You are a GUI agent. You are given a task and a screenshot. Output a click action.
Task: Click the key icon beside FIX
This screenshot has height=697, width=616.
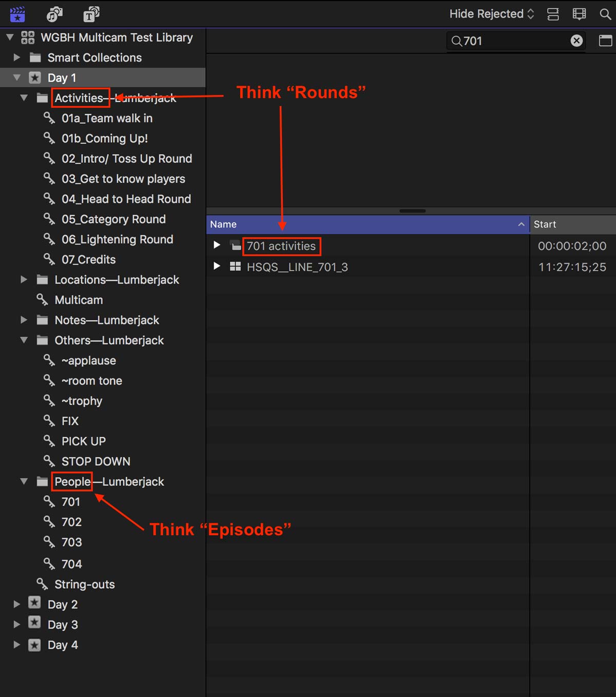pyautogui.click(x=49, y=420)
